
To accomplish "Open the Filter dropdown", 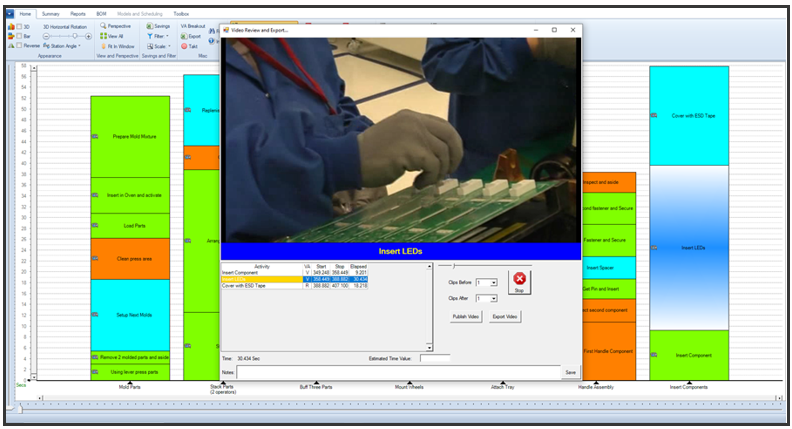I will pyautogui.click(x=158, y=36).
